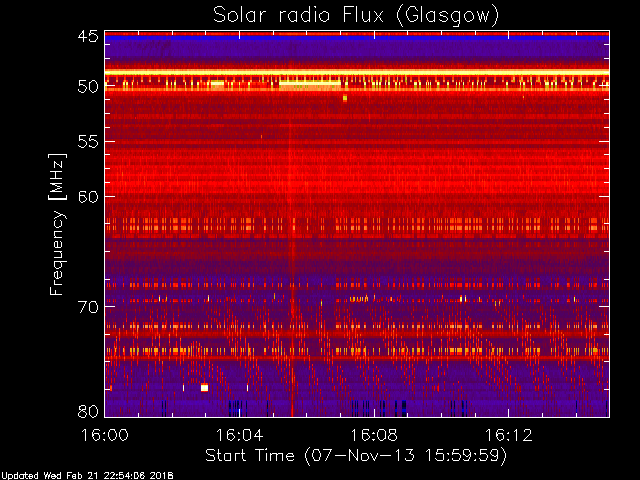Image resolution: width=640 pixels, height=480 pixels.
Task: Select the 70 frequency tick label
Action: [88, 307]
